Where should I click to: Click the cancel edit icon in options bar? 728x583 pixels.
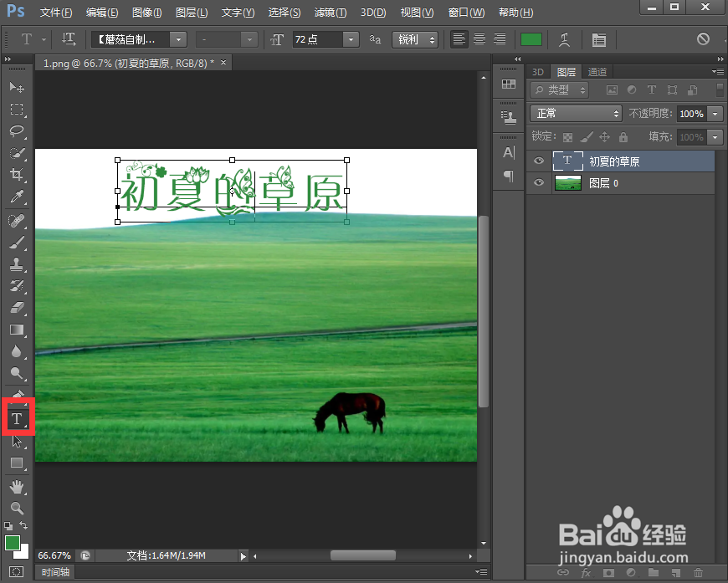click(703, 39)
